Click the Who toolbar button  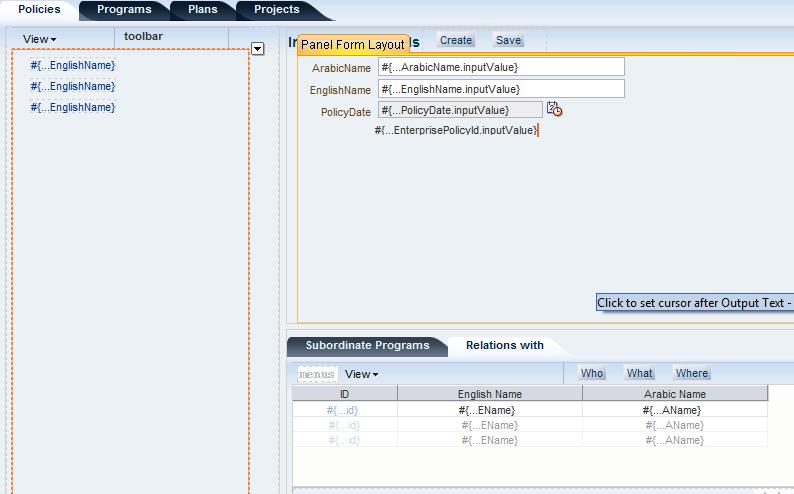pyautogui.click(x=592, y=374)
